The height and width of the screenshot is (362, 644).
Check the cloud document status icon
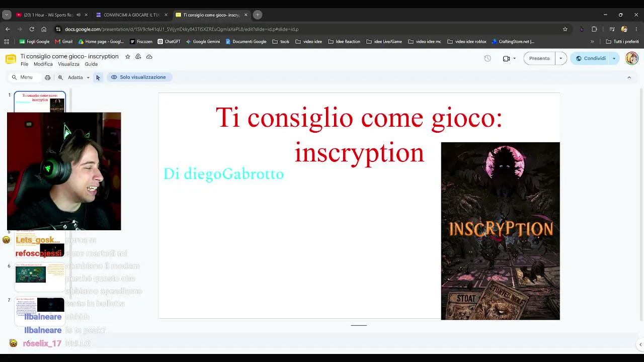(x=149, y=57)
